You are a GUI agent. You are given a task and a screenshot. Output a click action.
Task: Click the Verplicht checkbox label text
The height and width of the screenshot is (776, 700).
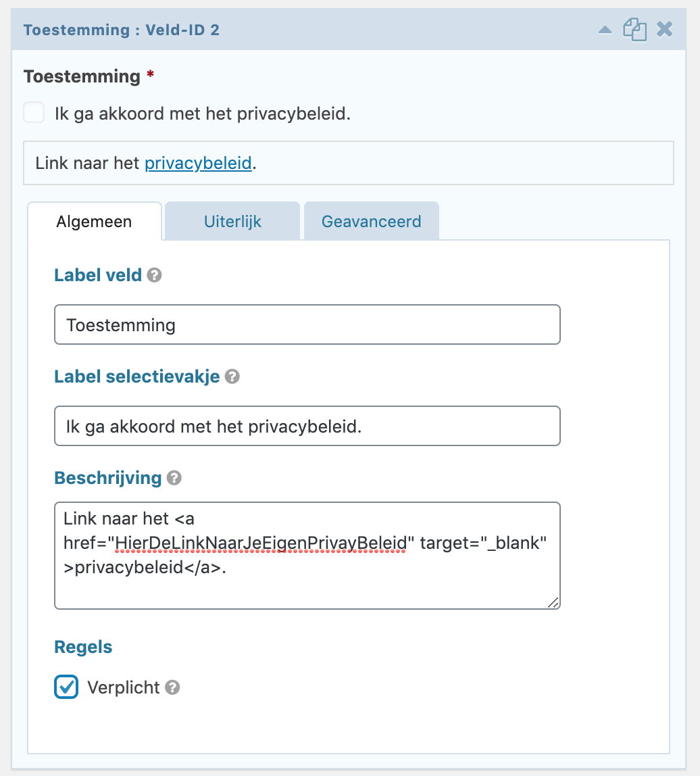click(123, 687)
